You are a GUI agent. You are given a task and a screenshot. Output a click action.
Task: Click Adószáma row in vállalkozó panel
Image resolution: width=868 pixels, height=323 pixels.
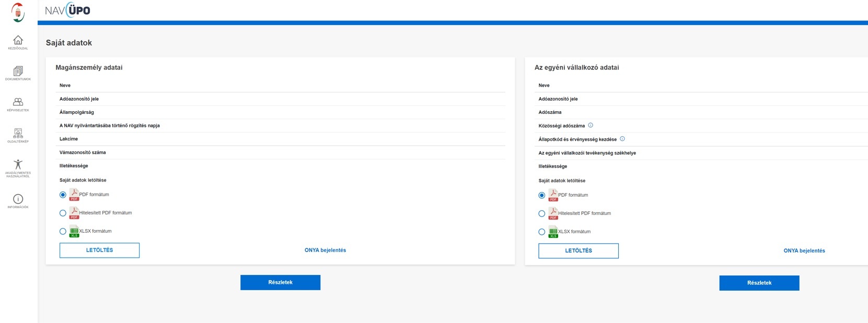pyautogui.click(x=550, y=112)
